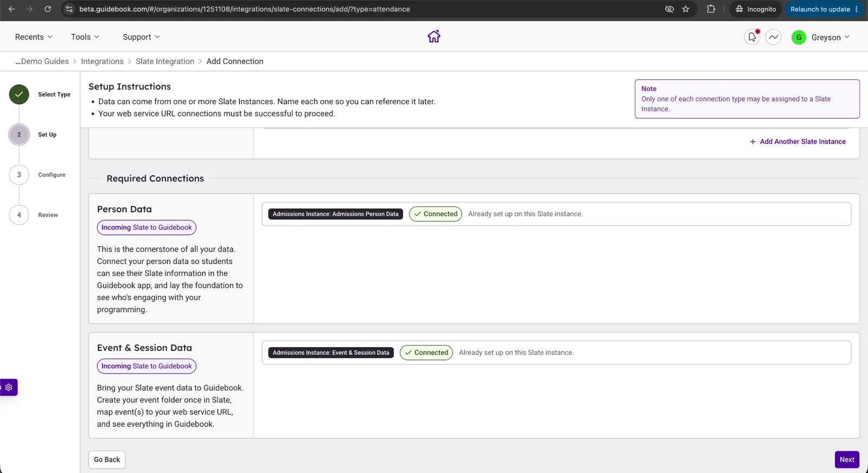Click the green G user avatar
Viewport: 868px width, 473px height.
point(799,37)
